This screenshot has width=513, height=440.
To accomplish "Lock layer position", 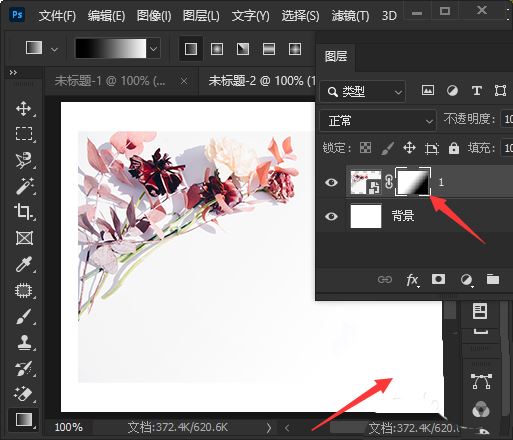I will tap(409, 147).
